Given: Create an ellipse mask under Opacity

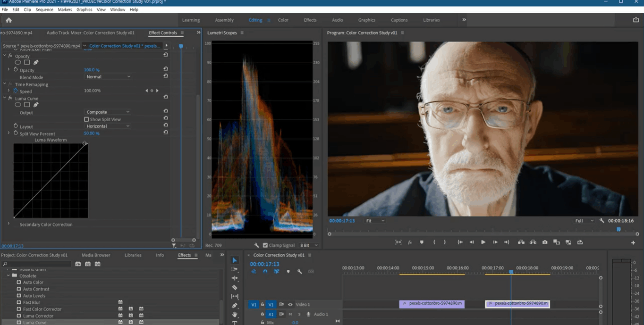Looking at the screenshot, I should pos(18,62).
